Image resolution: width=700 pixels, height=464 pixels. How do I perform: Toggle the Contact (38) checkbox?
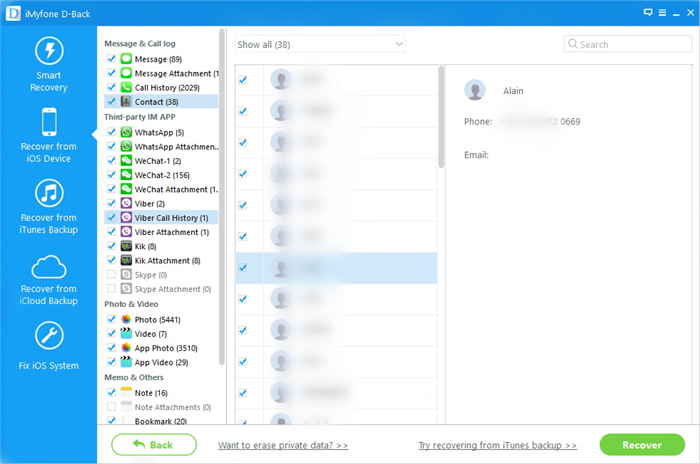coord(111,101)
